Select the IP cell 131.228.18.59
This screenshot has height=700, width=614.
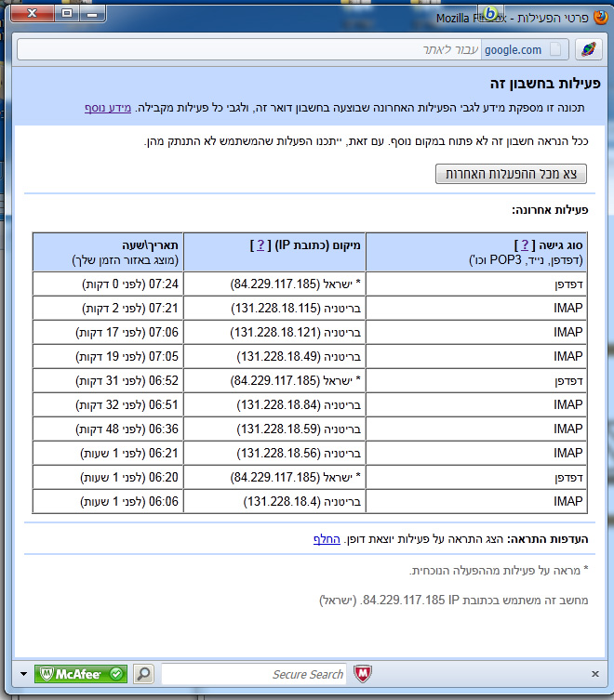click(x=274, y=429)
